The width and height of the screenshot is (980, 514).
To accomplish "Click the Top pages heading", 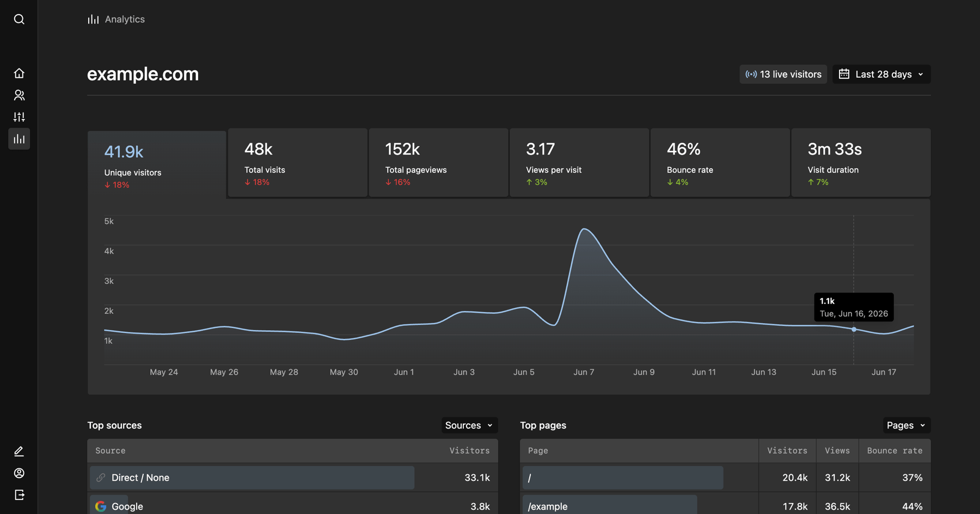I will [543, 425].
